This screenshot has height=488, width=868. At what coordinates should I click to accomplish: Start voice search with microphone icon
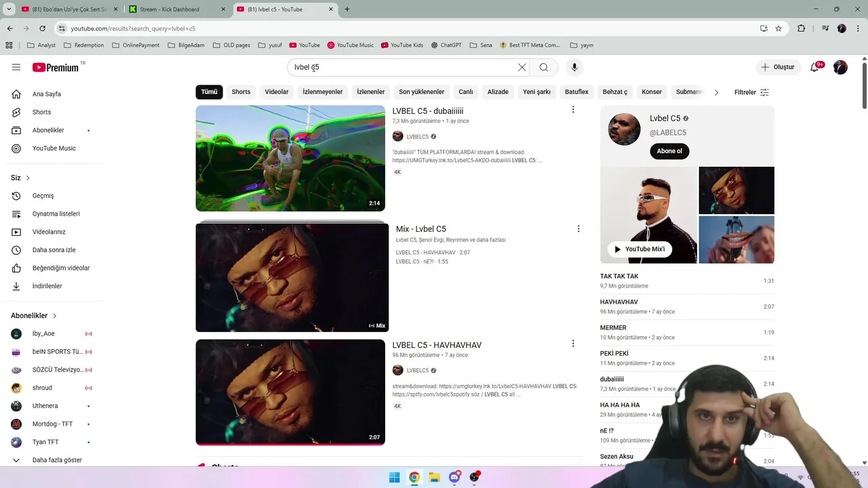pyautogui.click(x=574, y=67)
